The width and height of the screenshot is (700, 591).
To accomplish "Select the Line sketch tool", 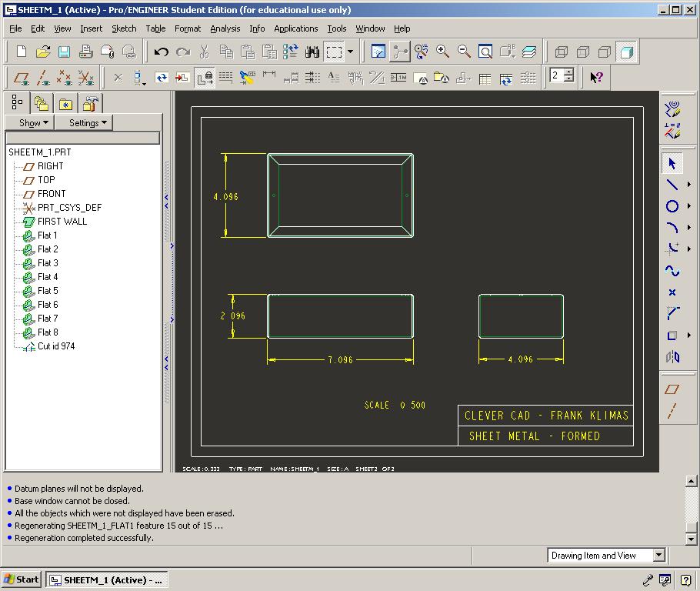I will (672, 185).
